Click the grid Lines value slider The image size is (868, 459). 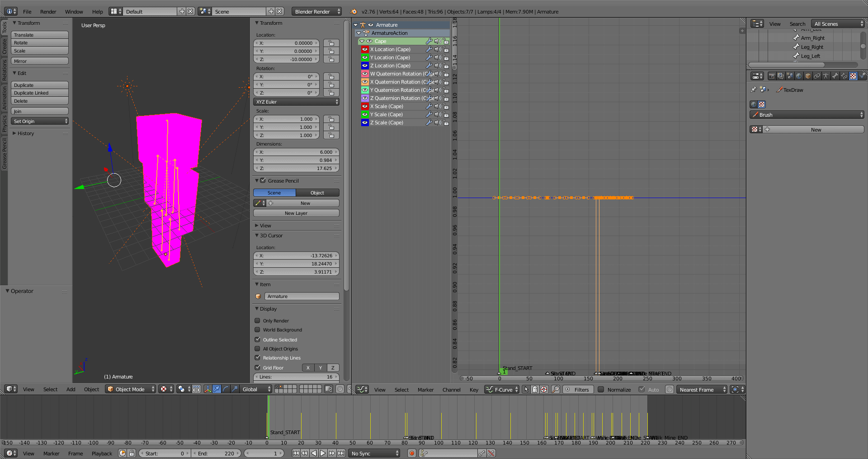[297, 377]
